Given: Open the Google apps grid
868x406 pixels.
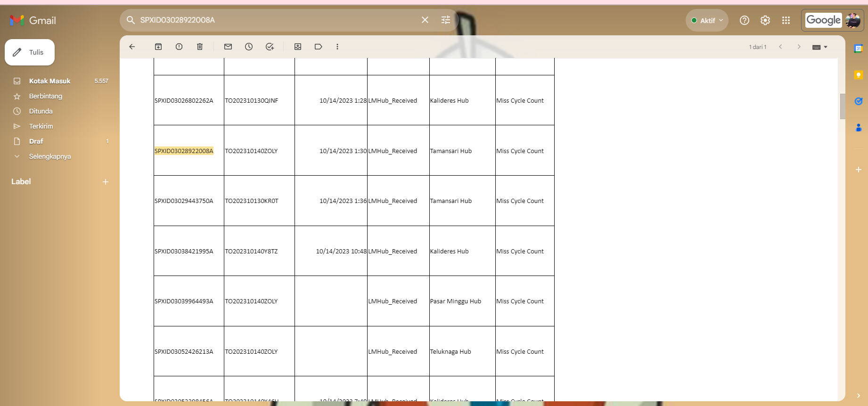Looking at the screenshot, I should [x=786, y=20].
